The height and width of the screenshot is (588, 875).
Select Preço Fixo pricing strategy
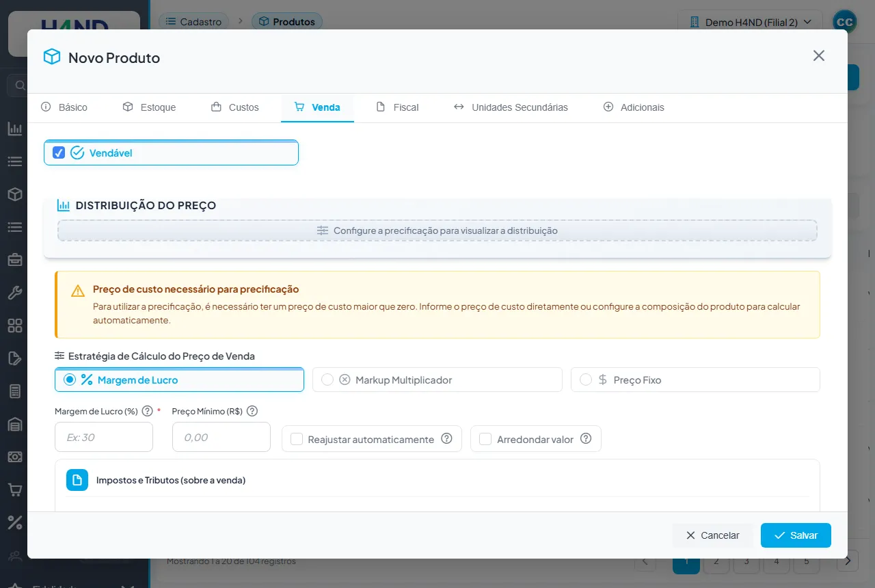click(x=695, y=379)
